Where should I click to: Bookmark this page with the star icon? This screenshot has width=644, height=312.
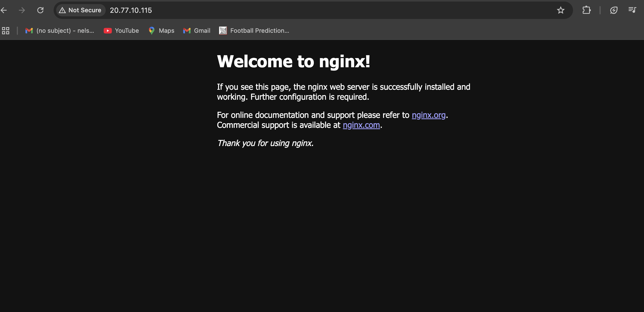pos(560,10)
